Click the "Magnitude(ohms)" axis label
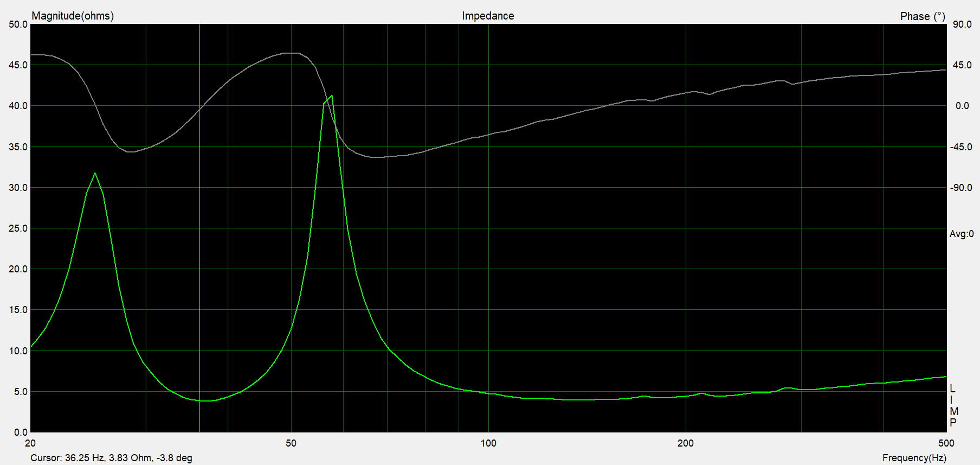This screenshot has width=980, height=465. click(x=73, y=16)
